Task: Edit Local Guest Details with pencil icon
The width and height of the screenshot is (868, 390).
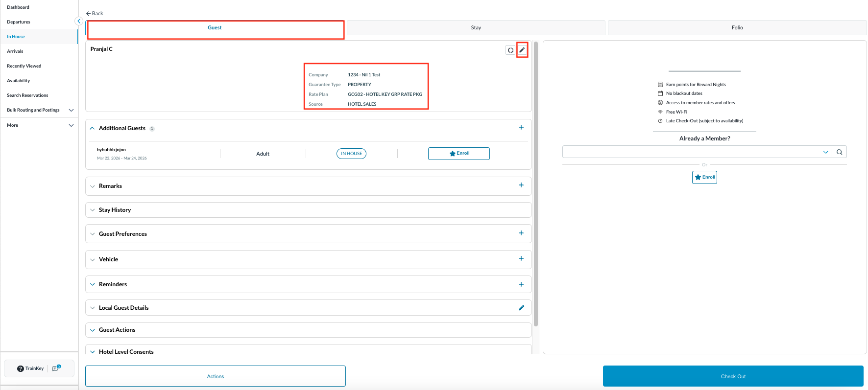Action: point(521,308)
